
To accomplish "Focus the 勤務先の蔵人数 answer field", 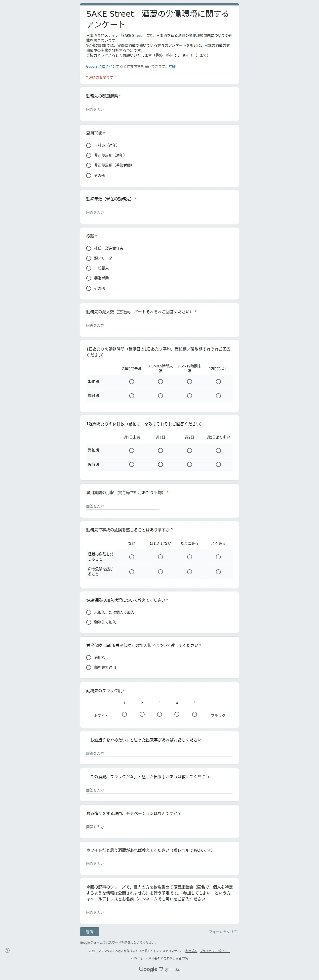I will [x=122, y=325].
